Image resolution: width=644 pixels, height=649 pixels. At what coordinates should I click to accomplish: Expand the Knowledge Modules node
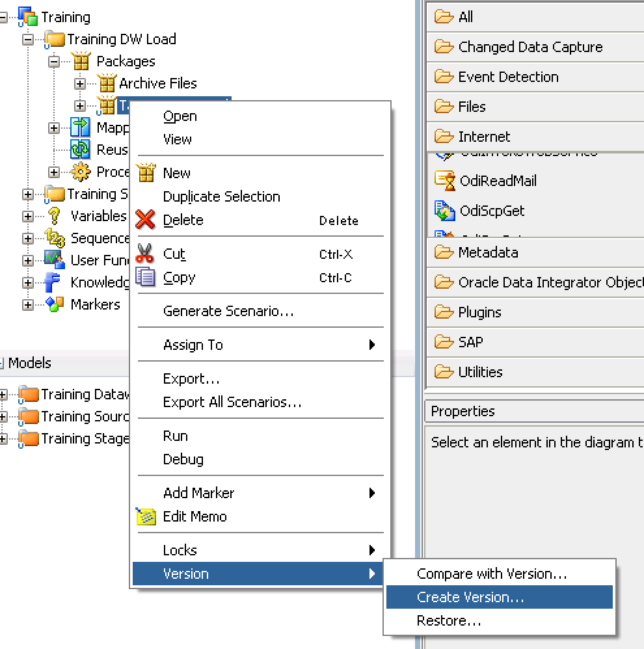pyautogui.click(x=28, y=282)
